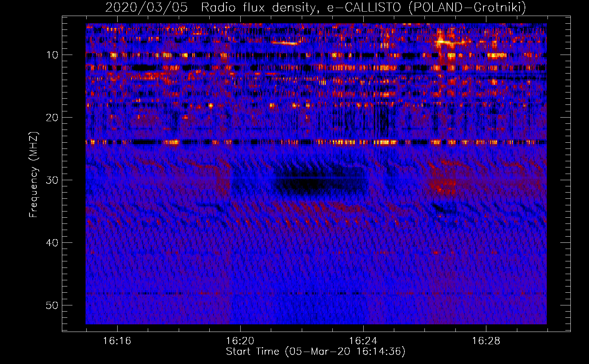Image resolution: width=589 pixels, height=364 pixels.
Task: Click the plot title mentioning e-CALLISTO POLAND-Grotniki
Action: [316, 8]
